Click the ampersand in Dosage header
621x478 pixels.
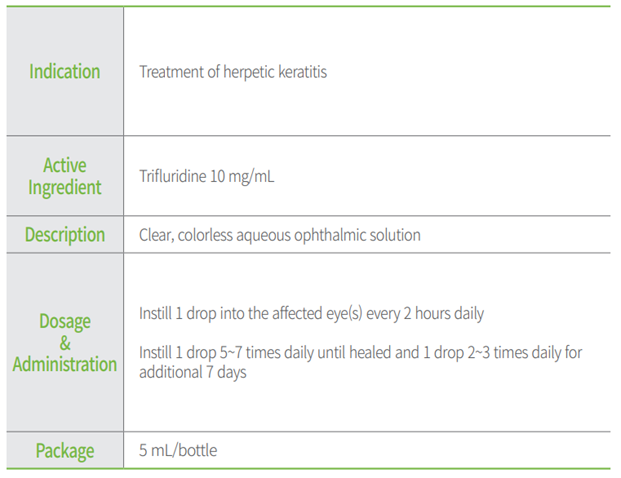[65, 343]
